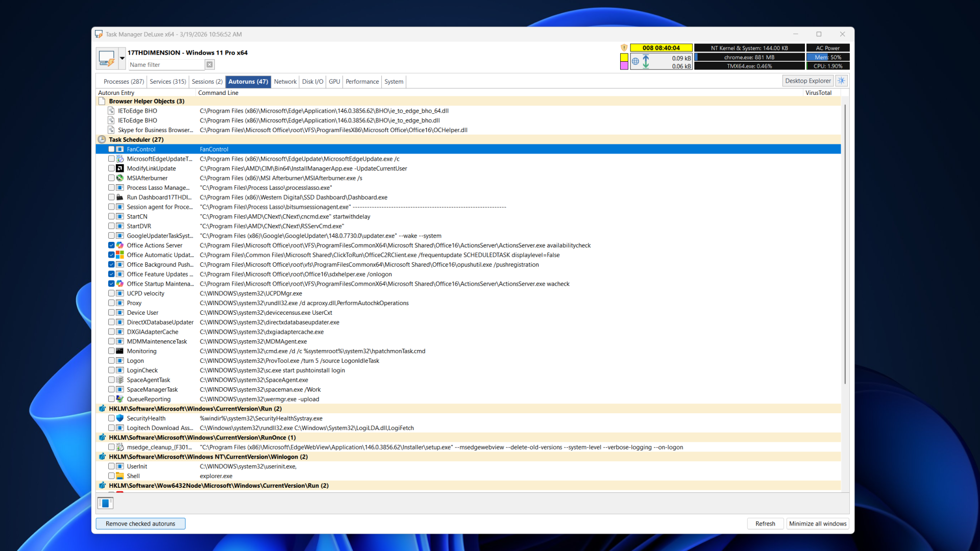Uncheck the Office Background Push... checkbox
The height and width of the screenshot is (551, 980).
click(x=111, y=265)
